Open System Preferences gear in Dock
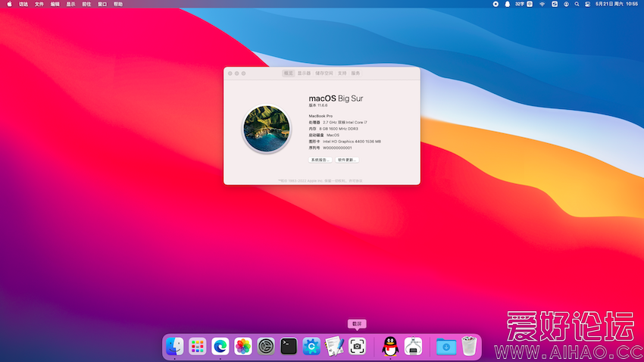The image size is (644, 362). pos(266,347)
